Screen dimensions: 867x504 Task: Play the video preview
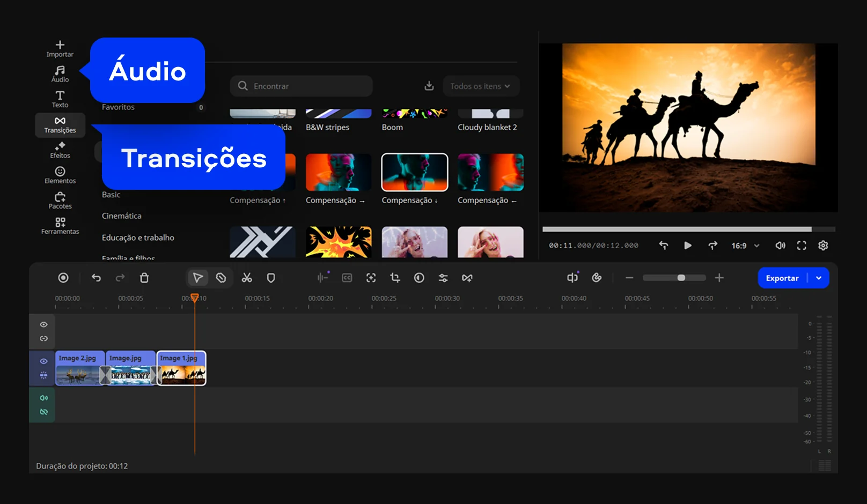click(688, 246)
